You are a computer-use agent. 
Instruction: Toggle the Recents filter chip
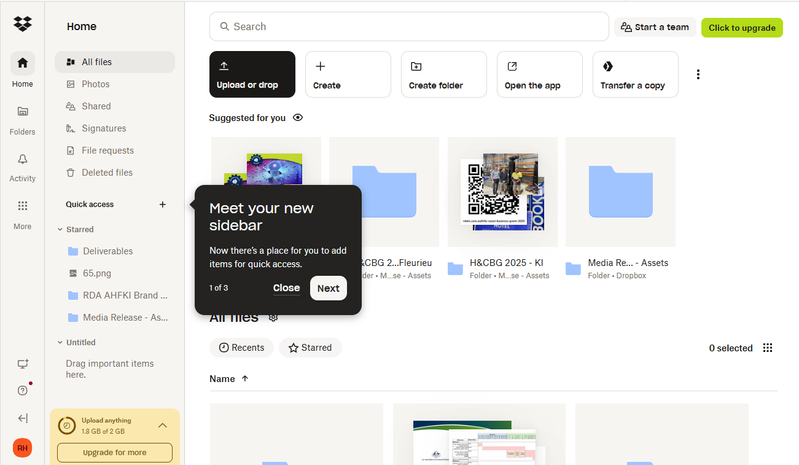[241, 348]
